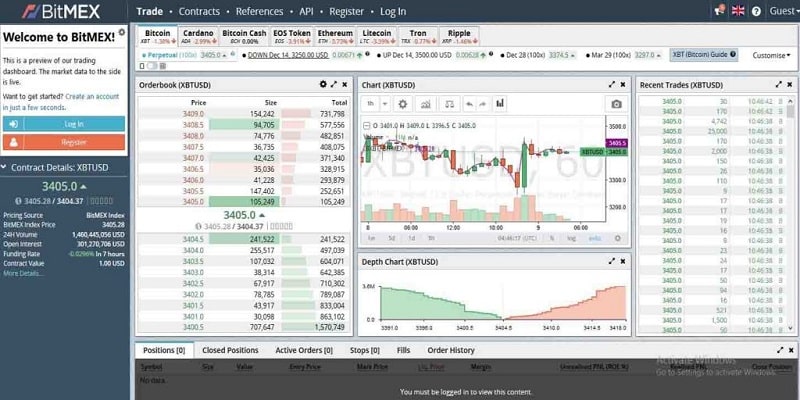Toggle auto scale on the chart
800x400 pixels.
(595, 238)
